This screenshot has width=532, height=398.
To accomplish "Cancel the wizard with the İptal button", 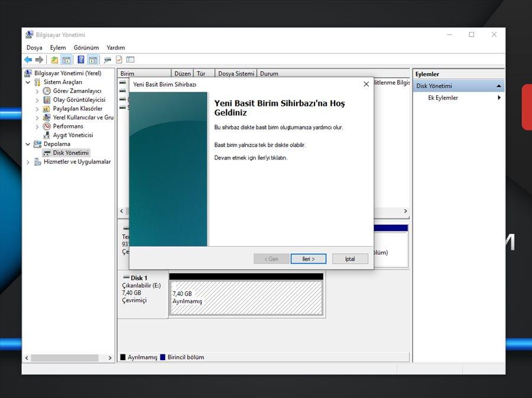I will [350, 259].
